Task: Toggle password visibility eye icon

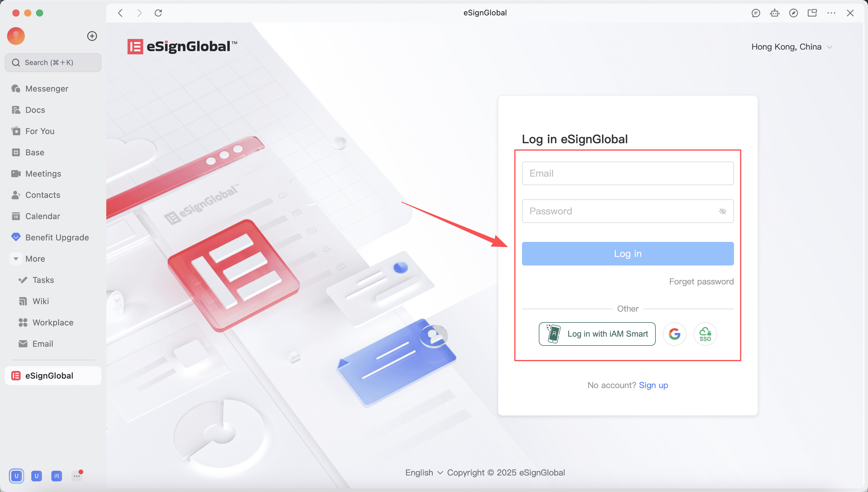Action: click(x=722, y=211)
